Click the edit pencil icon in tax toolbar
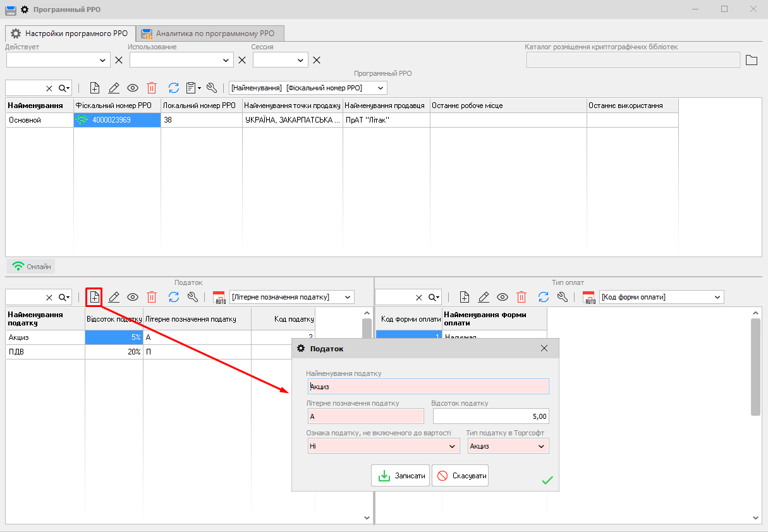768x532 pixels. [114, 297]
